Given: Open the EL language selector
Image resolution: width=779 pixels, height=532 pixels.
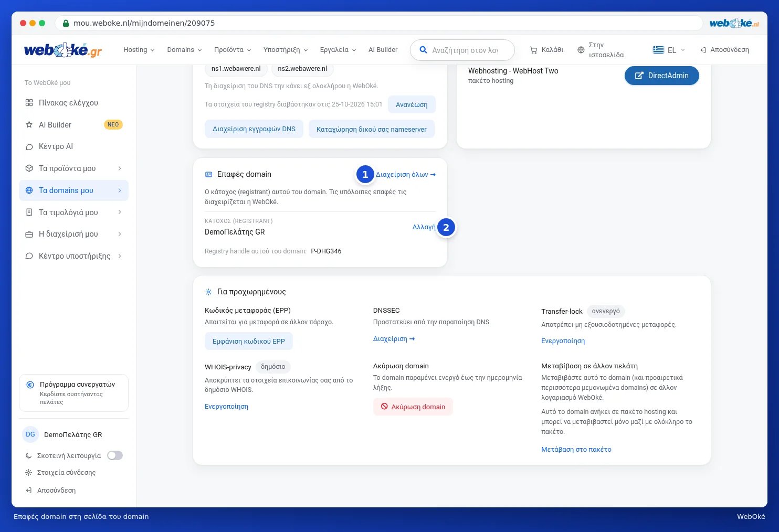Looking at the screenshot, I should pos(669,50).
